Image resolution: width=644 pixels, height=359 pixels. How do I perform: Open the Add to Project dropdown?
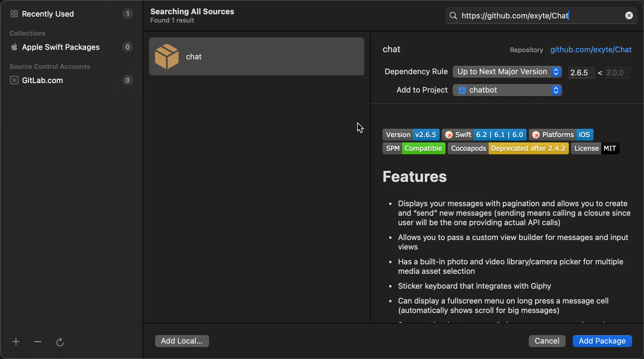[507, 90]
